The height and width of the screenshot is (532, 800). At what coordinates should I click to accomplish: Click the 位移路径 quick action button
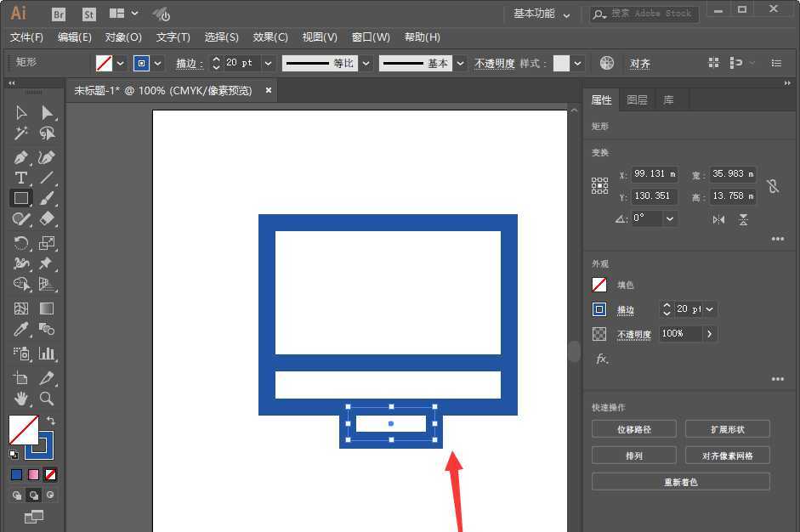point(633,428)
